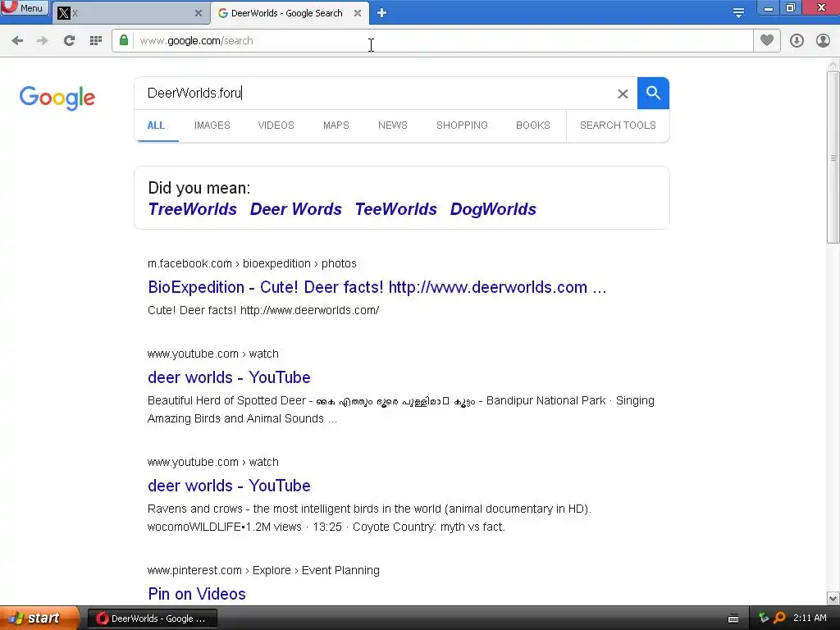Switch to NEWS results

tap(393, 126)
